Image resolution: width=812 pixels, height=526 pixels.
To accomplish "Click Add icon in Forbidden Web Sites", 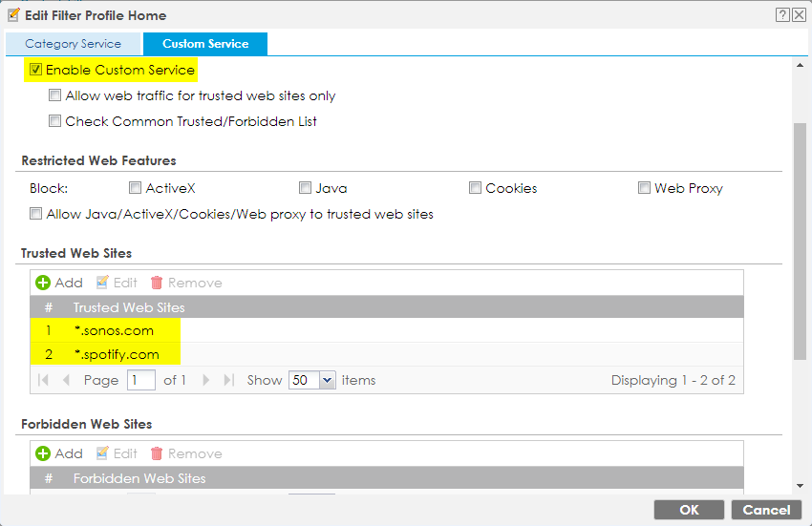I will tap(43, 453).
